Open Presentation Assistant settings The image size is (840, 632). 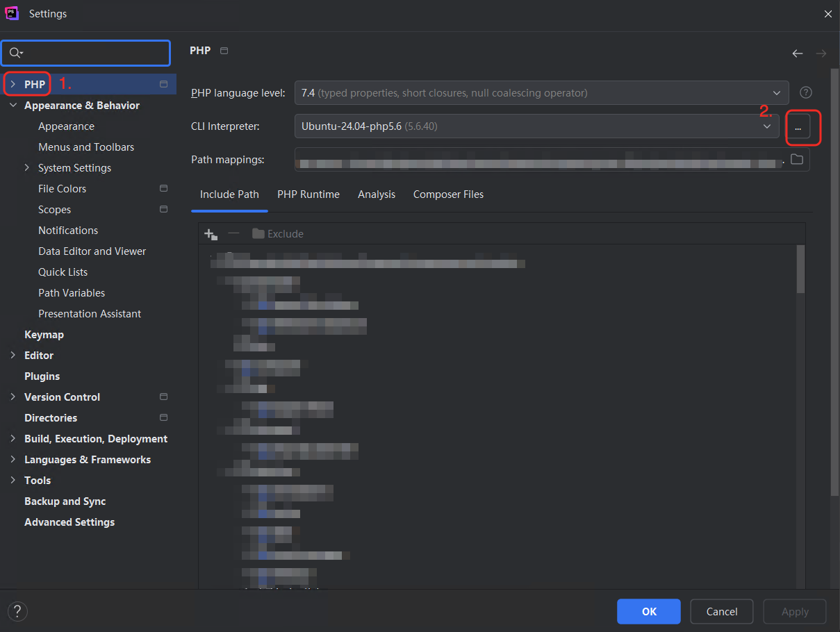(x=90, y=313)
